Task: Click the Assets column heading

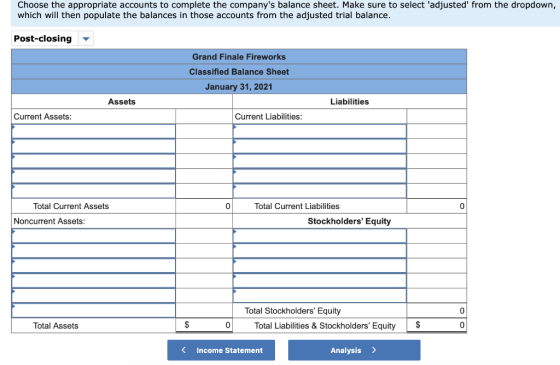Action: [x=122, y=102]
